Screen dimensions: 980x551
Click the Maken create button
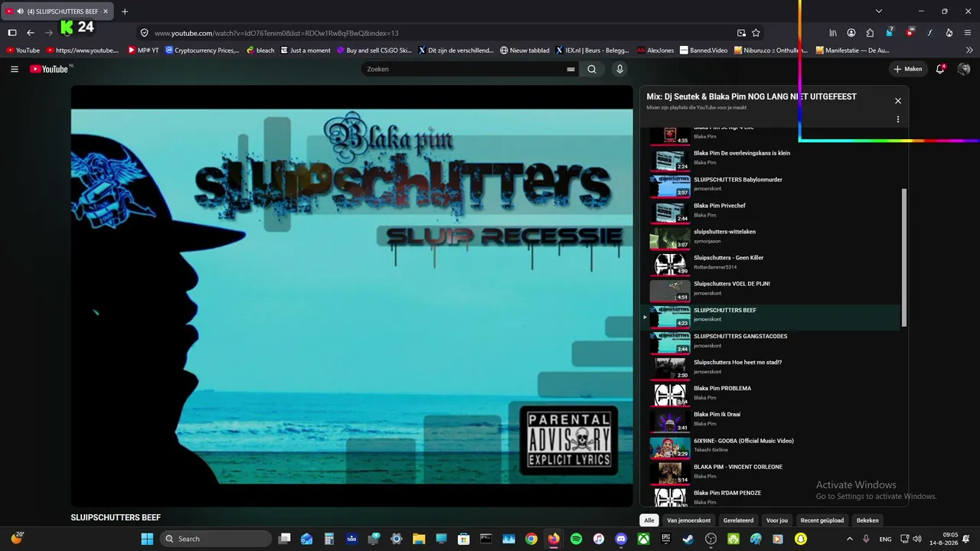pyautogui.click(x=908, y=69)
